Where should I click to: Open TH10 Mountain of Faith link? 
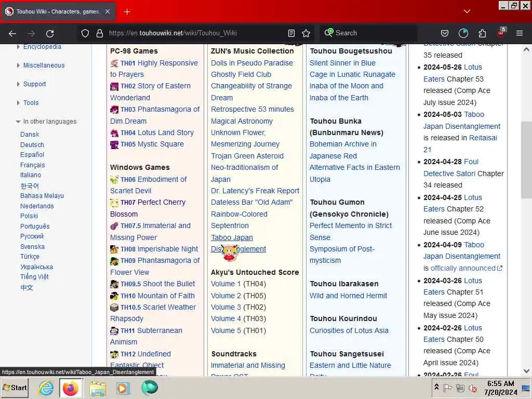[x=157, y=296]
